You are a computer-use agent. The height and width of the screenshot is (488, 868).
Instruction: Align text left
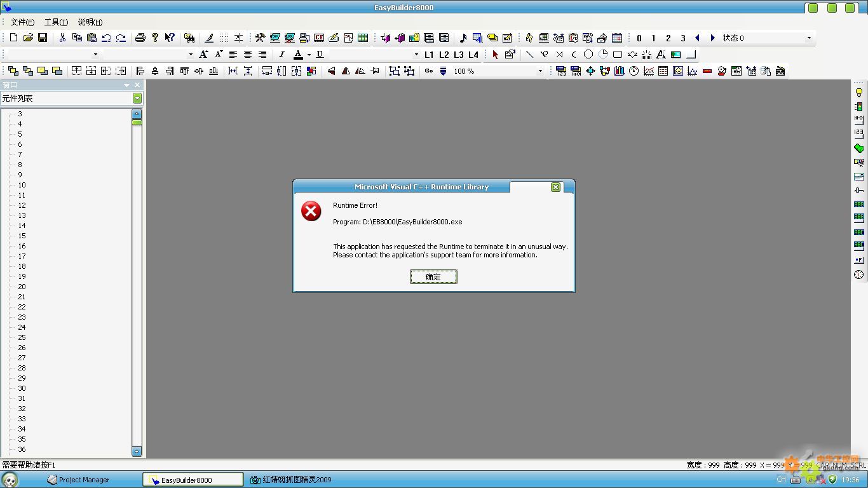point(233,55)
